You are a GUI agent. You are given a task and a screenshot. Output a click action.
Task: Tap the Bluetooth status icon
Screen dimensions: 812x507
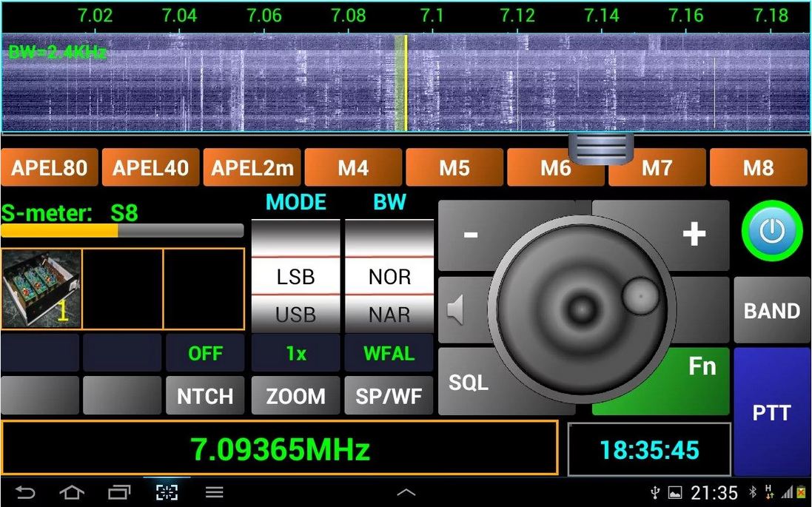[753, 491]
